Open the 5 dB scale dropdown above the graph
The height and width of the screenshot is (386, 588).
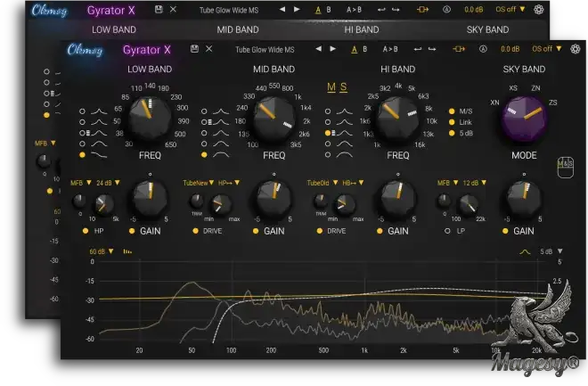551,251
